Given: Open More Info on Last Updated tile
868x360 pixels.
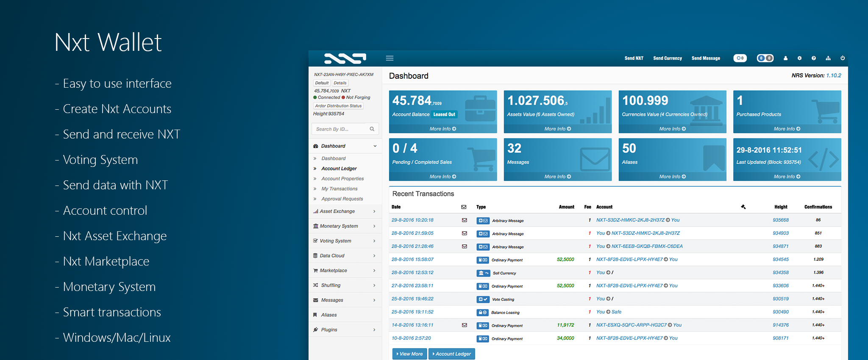Looking at the screenshot, I should coord(787,177).
